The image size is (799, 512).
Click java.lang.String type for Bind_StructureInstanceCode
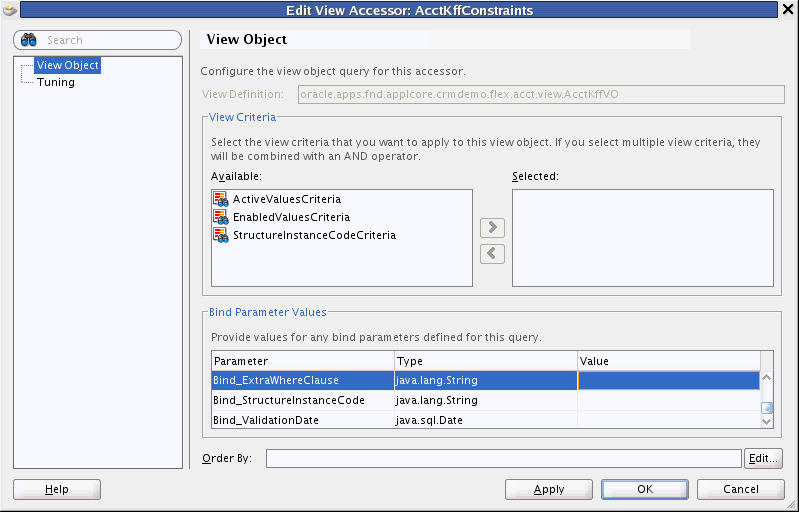(x=486, y=400)
